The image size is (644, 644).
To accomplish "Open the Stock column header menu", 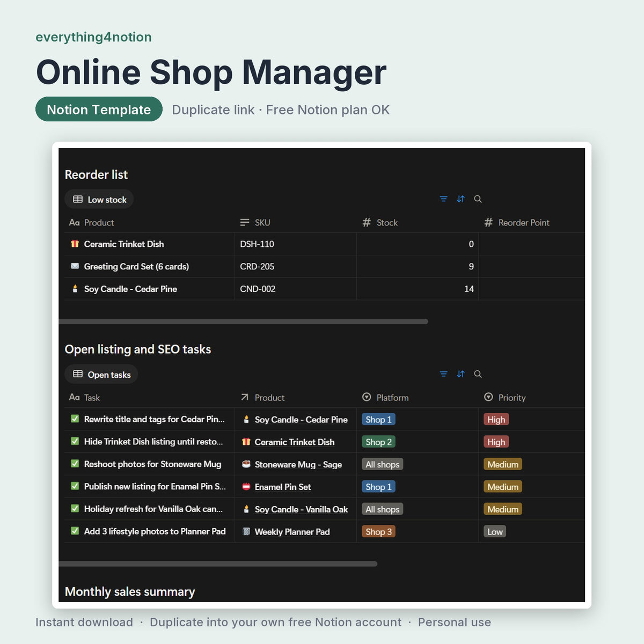I will pos(380,222).
